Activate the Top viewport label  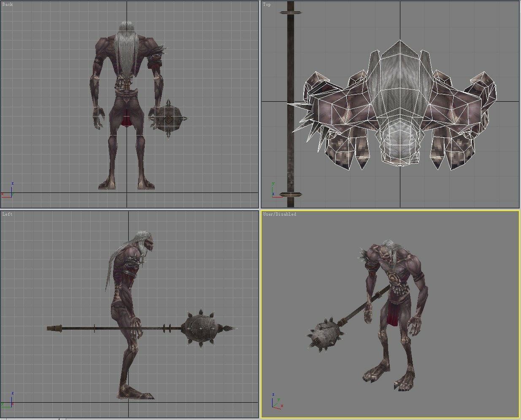click(x=267, y=5)
